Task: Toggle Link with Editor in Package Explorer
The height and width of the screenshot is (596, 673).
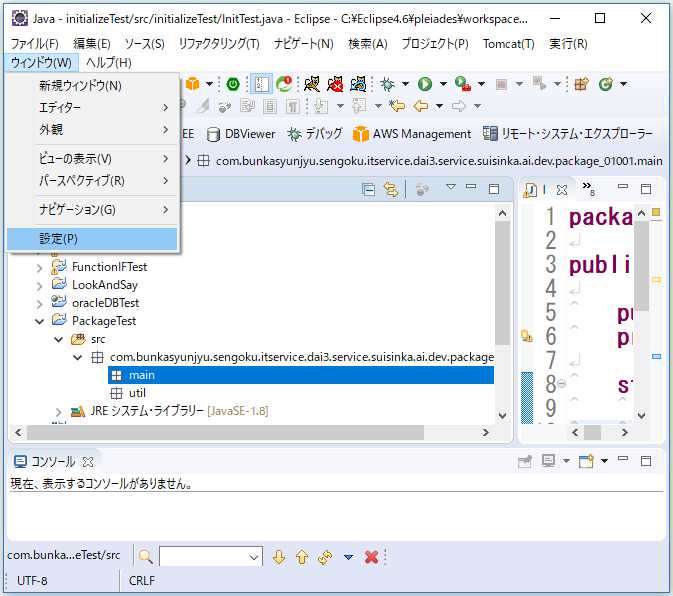Action: (x=391, y=189)
